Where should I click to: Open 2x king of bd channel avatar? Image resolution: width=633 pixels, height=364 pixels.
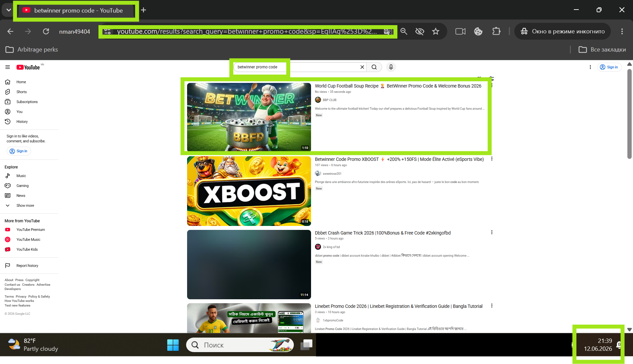(x=318, y=247)
